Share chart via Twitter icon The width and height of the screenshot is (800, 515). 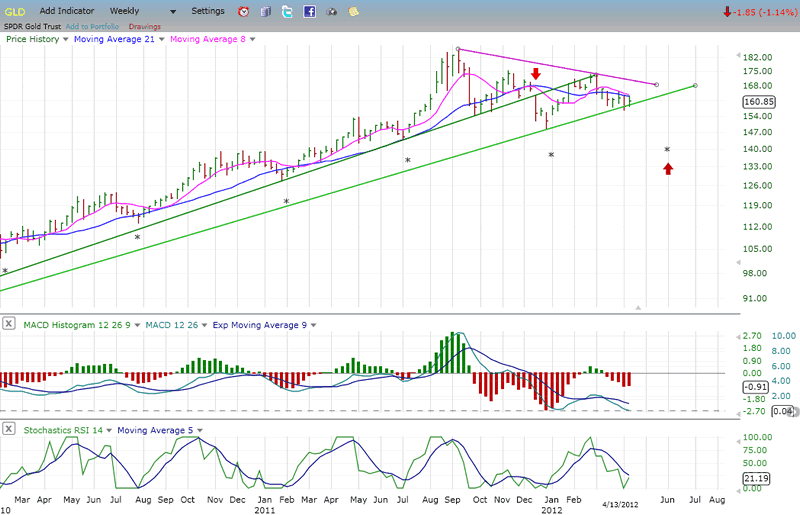pos(287,12)
